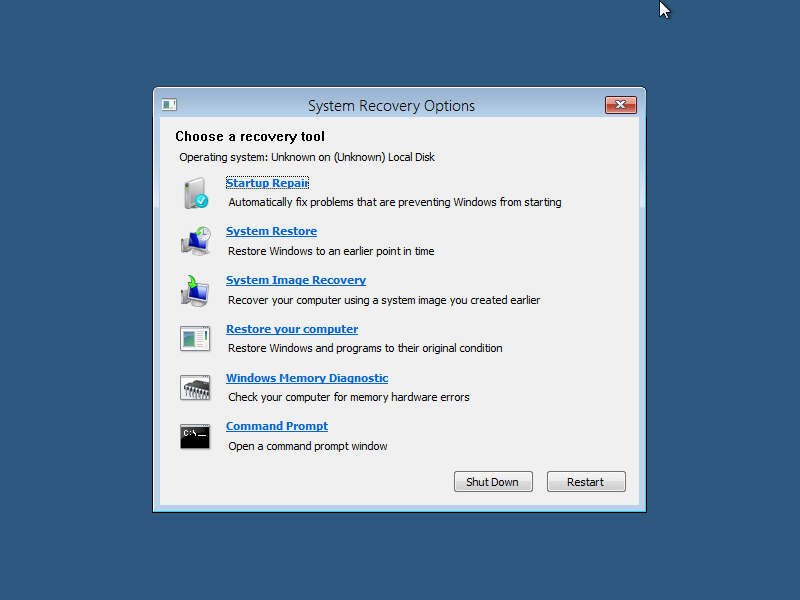Click the 'Choose a recovery tool' heading

[250, 136]
